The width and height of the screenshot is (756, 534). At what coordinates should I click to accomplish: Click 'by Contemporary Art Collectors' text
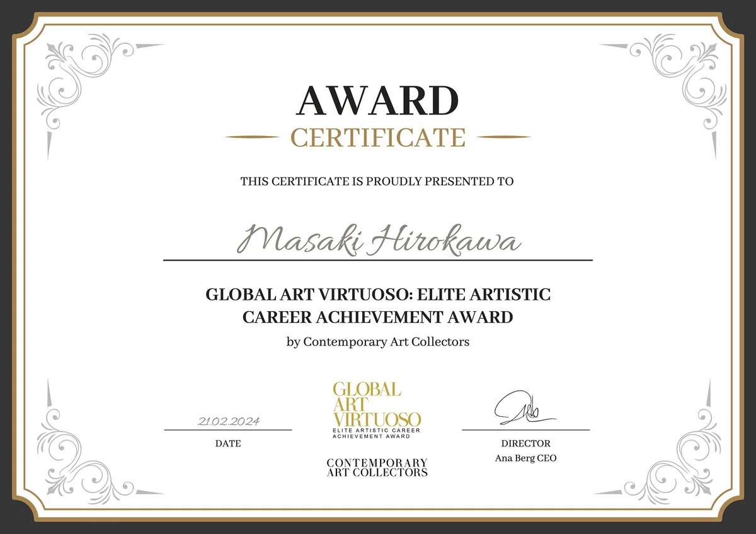[378, 343]
